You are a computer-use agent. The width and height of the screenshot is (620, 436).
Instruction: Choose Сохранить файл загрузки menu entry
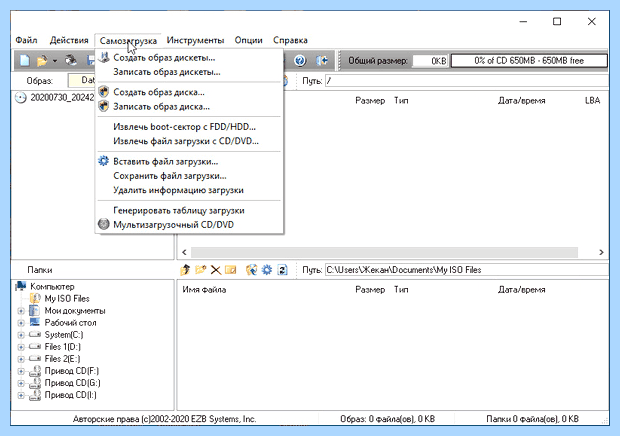[x=189, y=176]
